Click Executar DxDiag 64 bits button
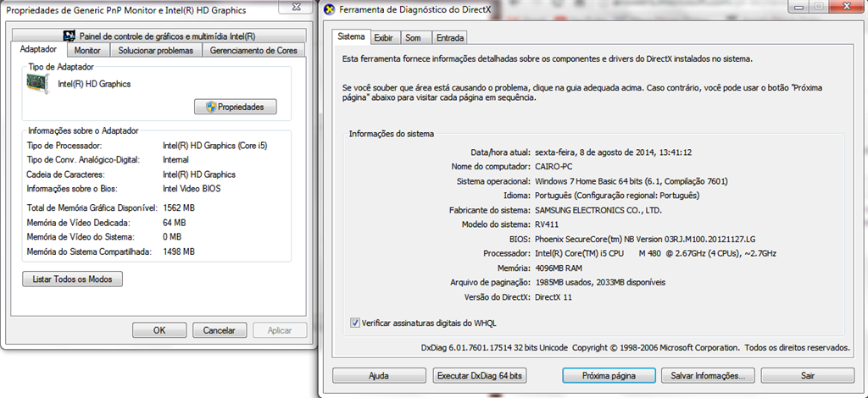The width and height of the screenshot is (868, 398). pyautogui.click(x=480, y=375)
